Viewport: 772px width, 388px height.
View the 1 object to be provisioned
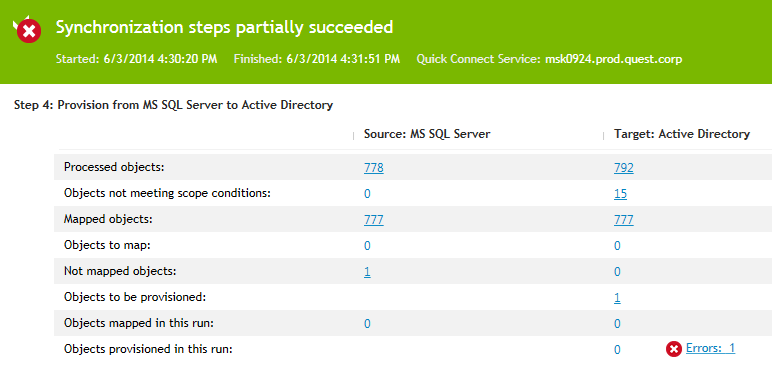tap(617, 298)
